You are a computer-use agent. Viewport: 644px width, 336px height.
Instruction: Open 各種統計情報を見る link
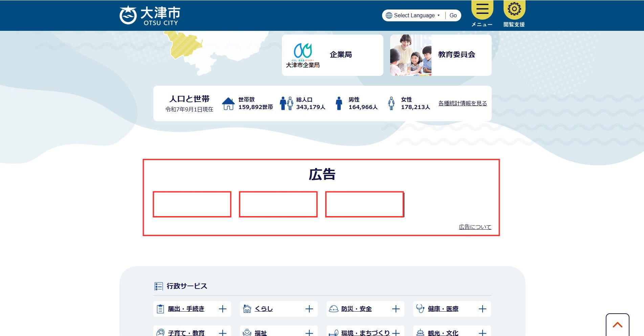pyautogui.click(x=462, y=103)
